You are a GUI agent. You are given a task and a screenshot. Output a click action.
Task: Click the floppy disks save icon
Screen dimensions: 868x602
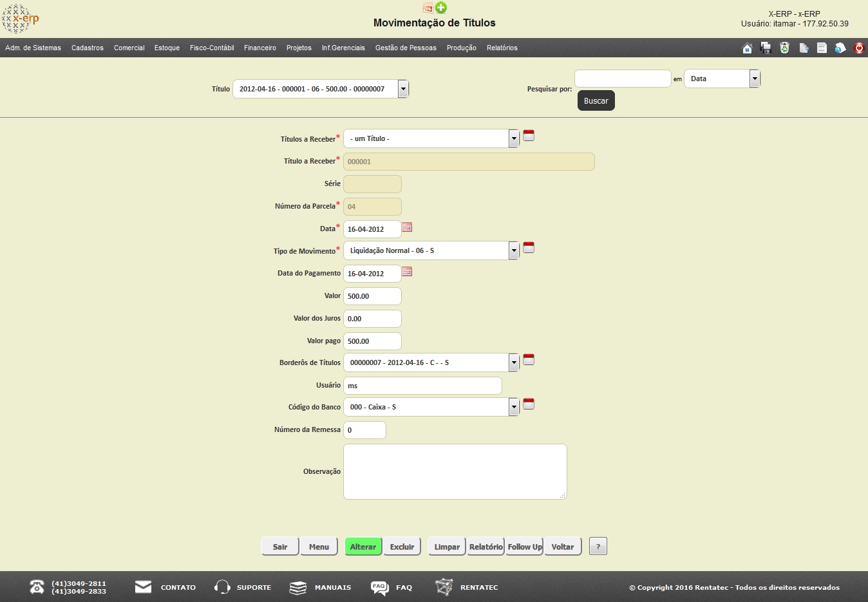[766, 48]
